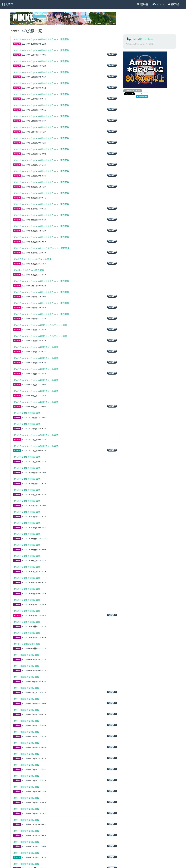Open the Amazon 80%OFF sale ad
186x868 pixels.
pyautogui.click(x=145, y=70)
